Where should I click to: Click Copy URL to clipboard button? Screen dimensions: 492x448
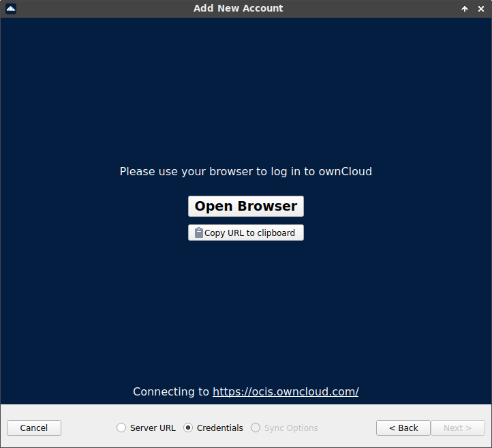[246, 233]
